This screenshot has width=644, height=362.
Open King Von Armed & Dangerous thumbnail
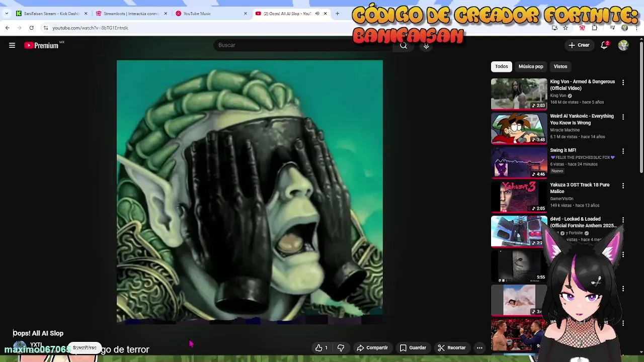519,94
